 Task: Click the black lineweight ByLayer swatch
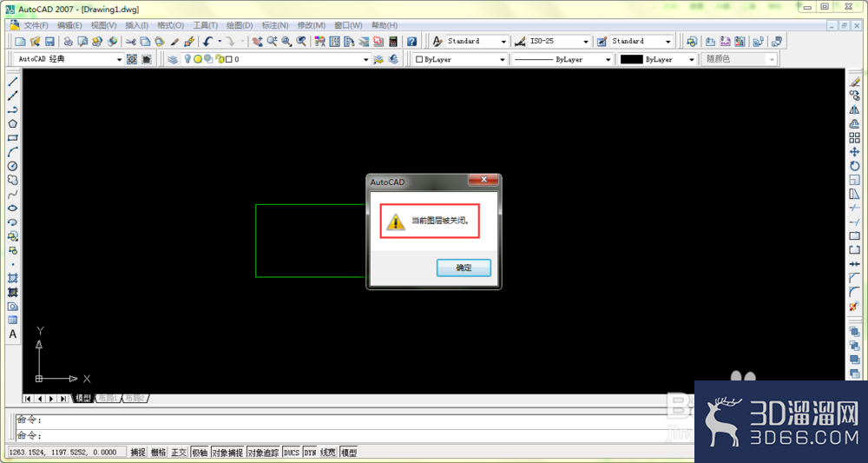(631, 59)
